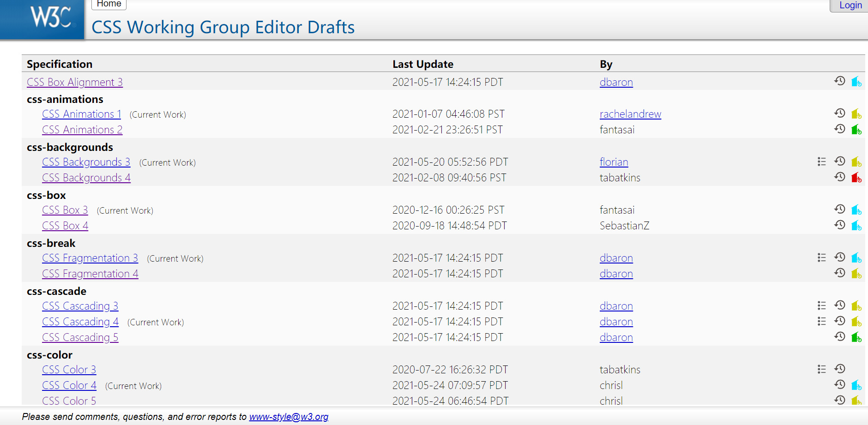Screen dimensions: 868x425
Task: Open list icon for CSS Cascading 4
Action: (821, 321)
